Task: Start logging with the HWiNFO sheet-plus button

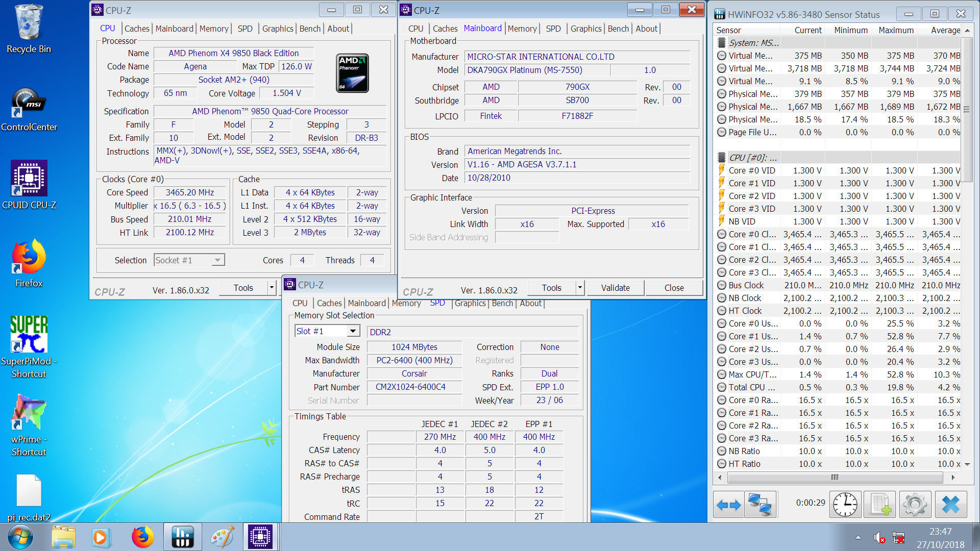Action: point(880,505)
